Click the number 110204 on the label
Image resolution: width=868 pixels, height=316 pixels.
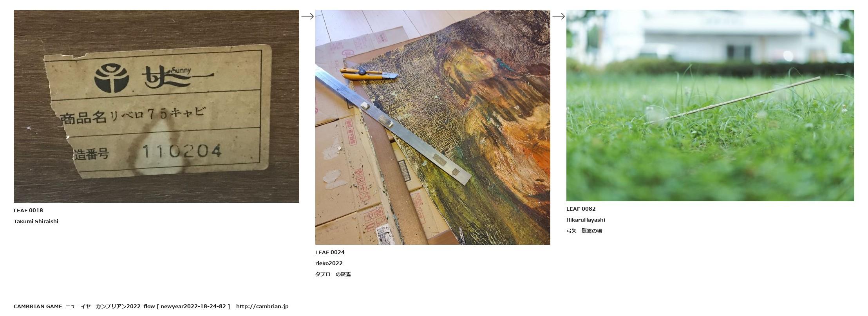(182, 151)
